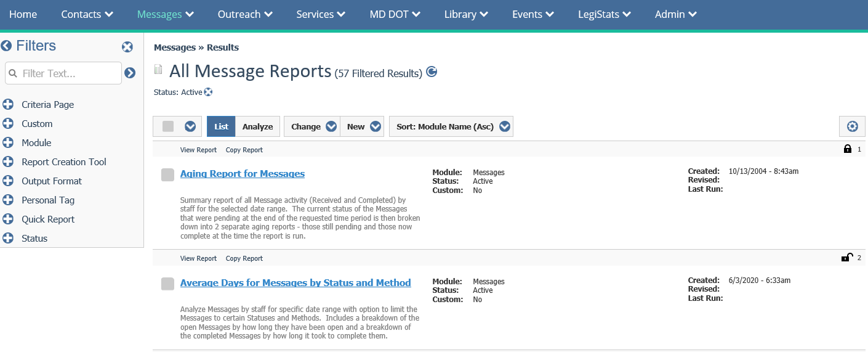Expand the Criteria Page filter
The height and width of the screenshot is (352, 868).
[8, 104]
